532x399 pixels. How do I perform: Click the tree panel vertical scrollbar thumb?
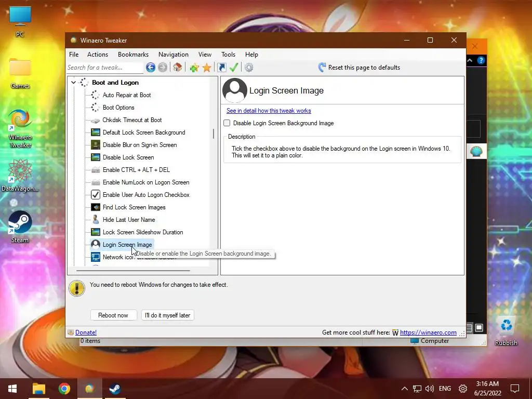tap(214, 134)
